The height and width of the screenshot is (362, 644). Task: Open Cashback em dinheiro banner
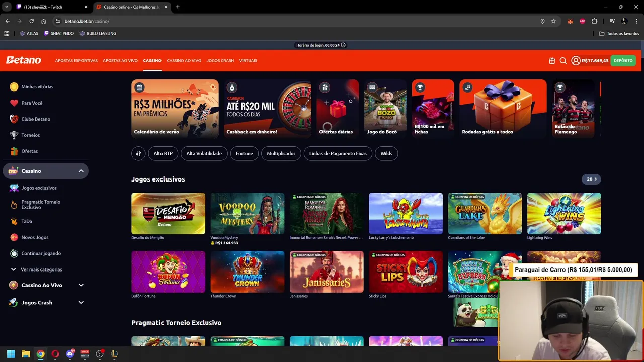tap(268, 109)
